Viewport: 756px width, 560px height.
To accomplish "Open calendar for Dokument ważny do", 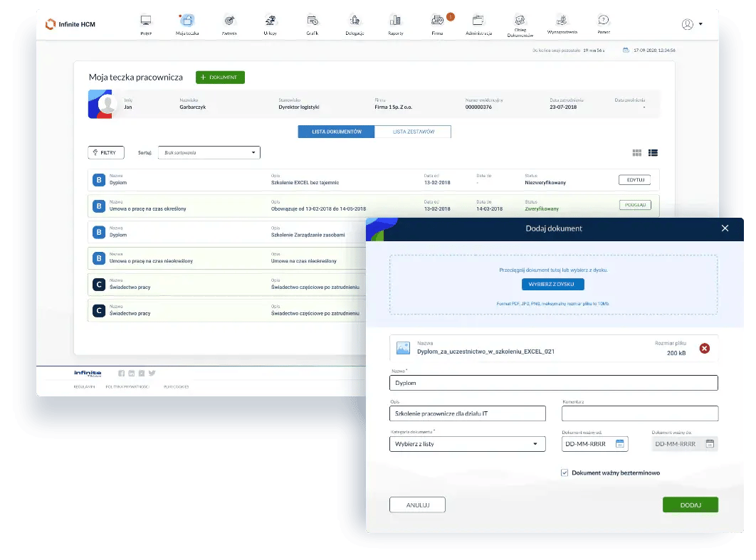I will click(x=710, y=443).
